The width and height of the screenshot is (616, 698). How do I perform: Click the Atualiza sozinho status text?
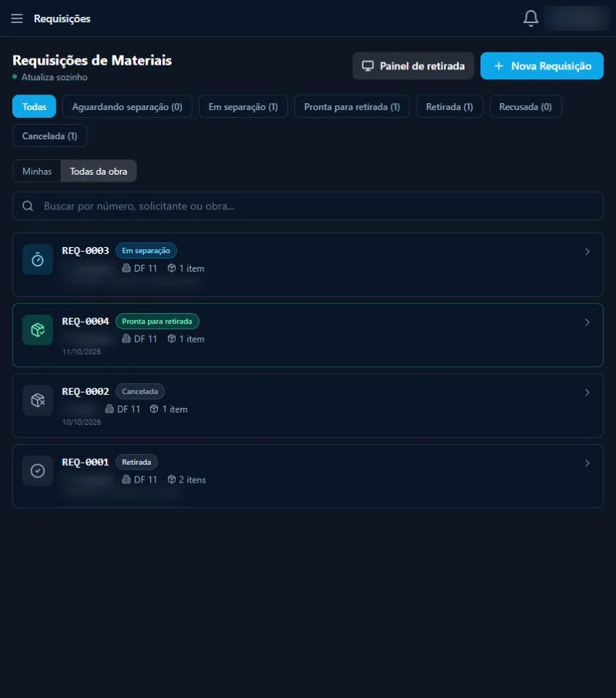[55, 77]
